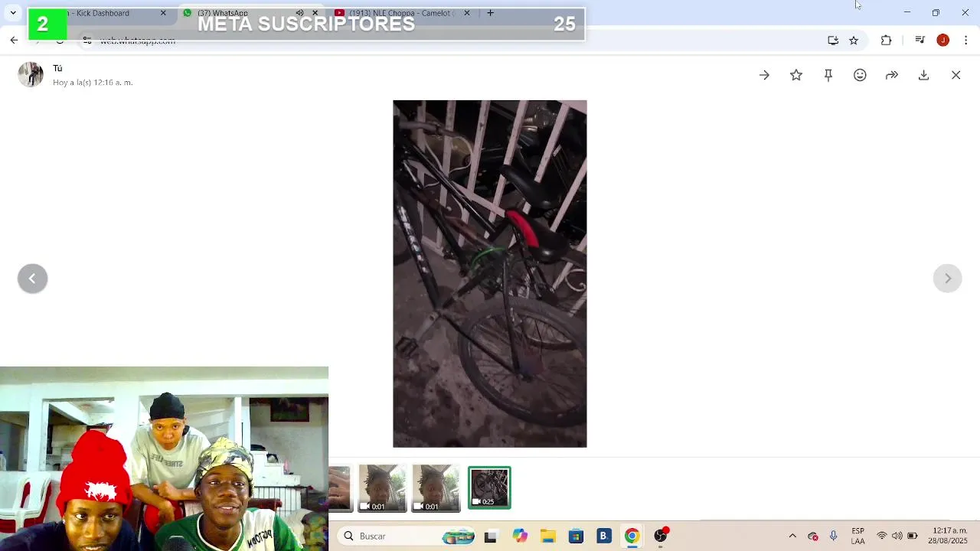Install the WhatsApp web app from the address bar
980x551 pixels.
tap(833, 40)
